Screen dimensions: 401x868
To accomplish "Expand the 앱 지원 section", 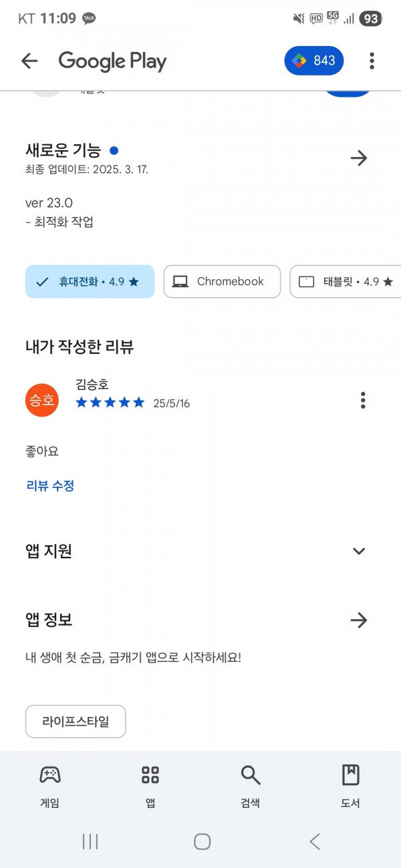I will pos(359,552).
